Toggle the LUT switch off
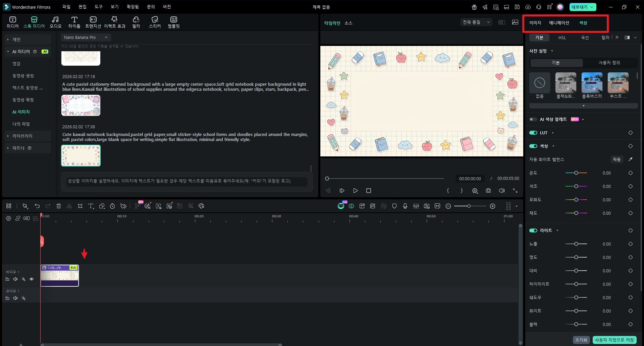This screenshot has width=644, height=346. tap(533, 133)
